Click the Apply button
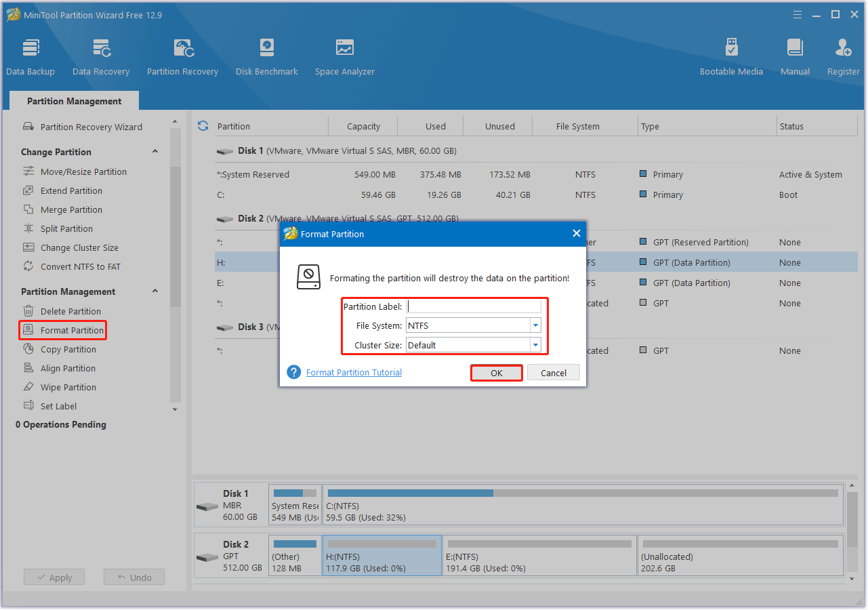This screenshot has height=610, width=868. pos(54,577)
